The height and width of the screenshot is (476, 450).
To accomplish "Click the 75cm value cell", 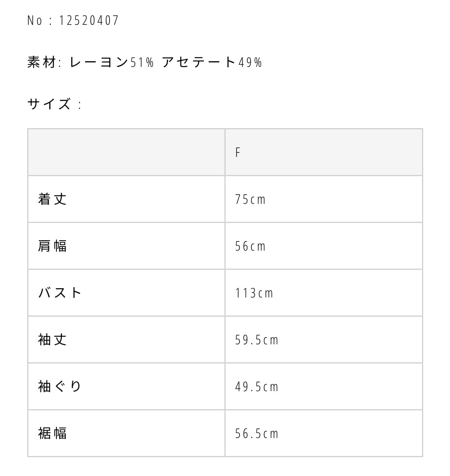I will click(x=250, y=199).
